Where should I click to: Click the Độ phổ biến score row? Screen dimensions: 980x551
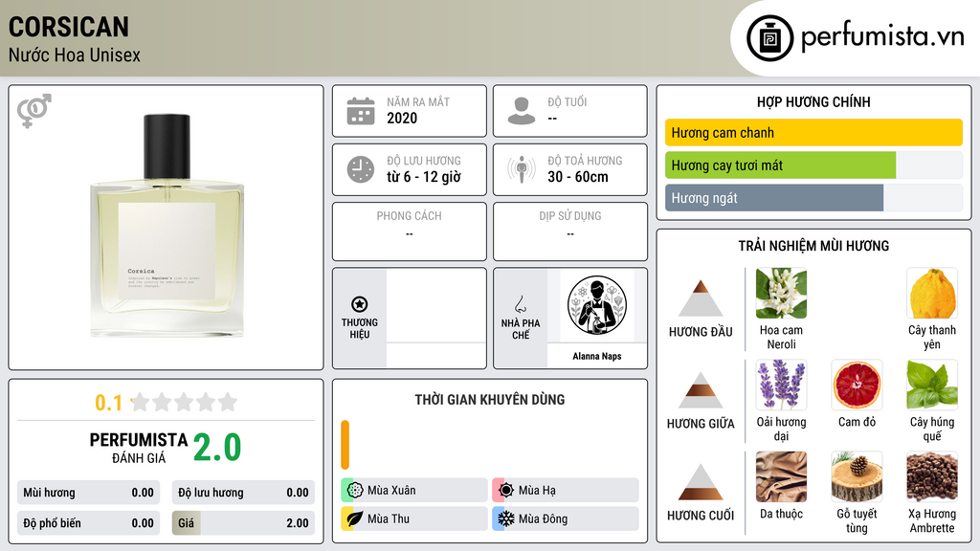coord(88,523)
